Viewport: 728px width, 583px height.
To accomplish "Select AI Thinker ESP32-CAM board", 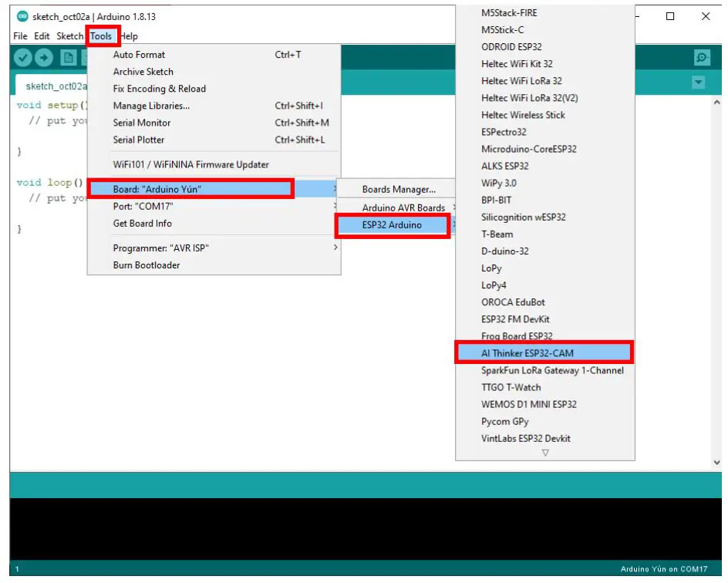I will [545, 353].
